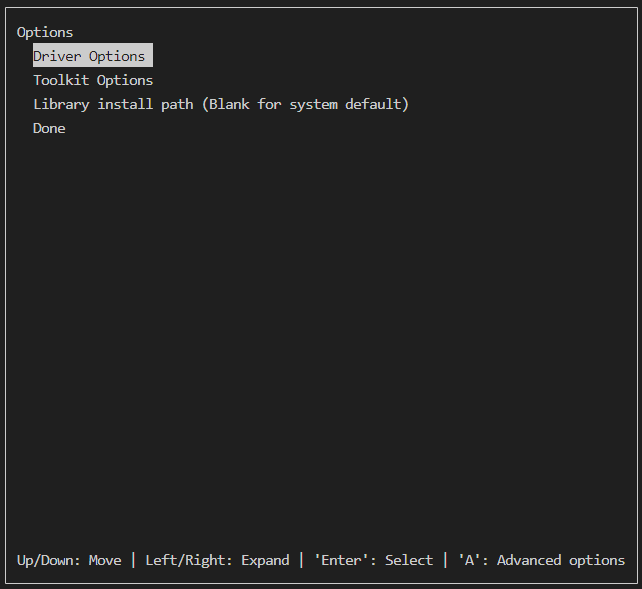Select the highlighted Driver Options entry
Screen dimensions: 642x589
pos(91,56)
